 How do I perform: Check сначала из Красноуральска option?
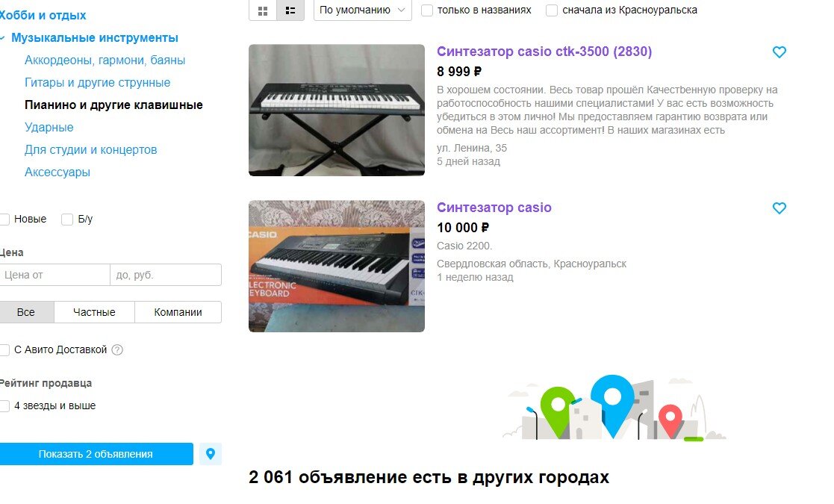tap(552, 10)
